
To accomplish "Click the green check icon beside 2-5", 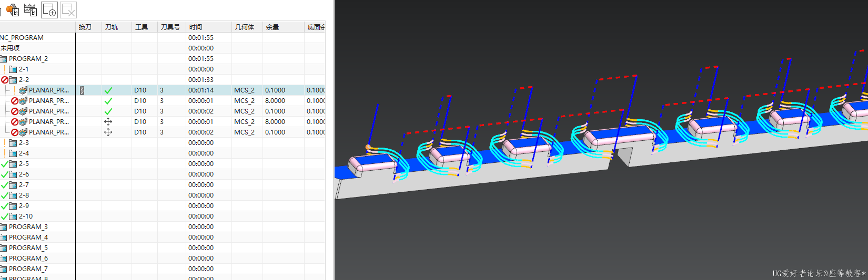I will click(5, 164).
